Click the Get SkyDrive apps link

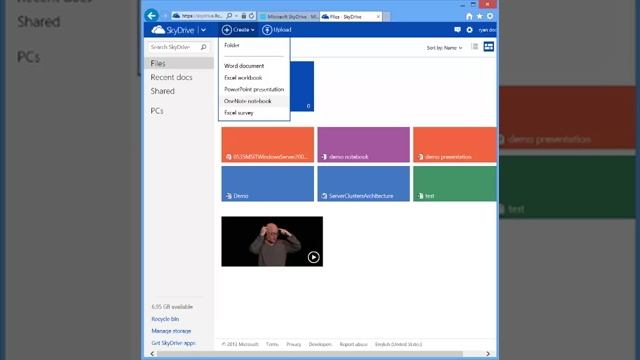(173, 343)
